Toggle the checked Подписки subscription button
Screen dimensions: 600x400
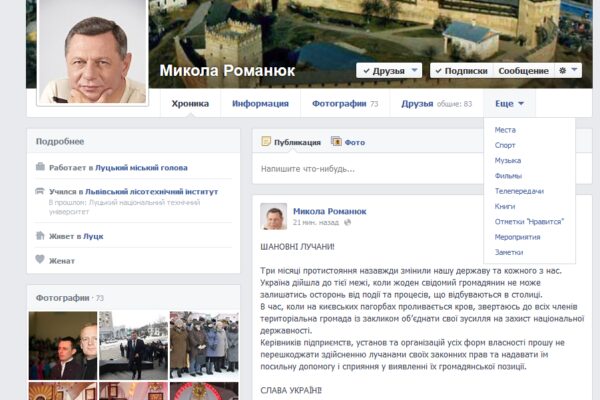coord(461,71)
